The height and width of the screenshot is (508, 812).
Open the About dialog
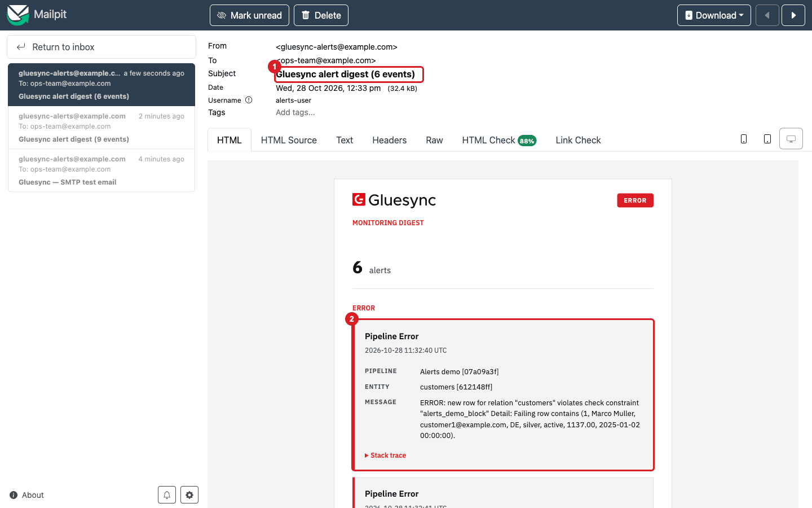pyautogui.click(x=27, y=495)
